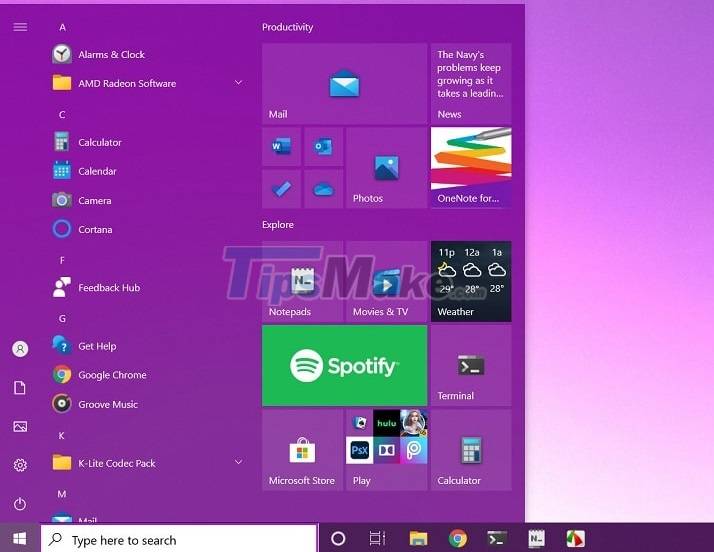This screenshot has width=714, height=552.
Task: Expand the Start menu hamburger button
Action: (x=20, y=27)
